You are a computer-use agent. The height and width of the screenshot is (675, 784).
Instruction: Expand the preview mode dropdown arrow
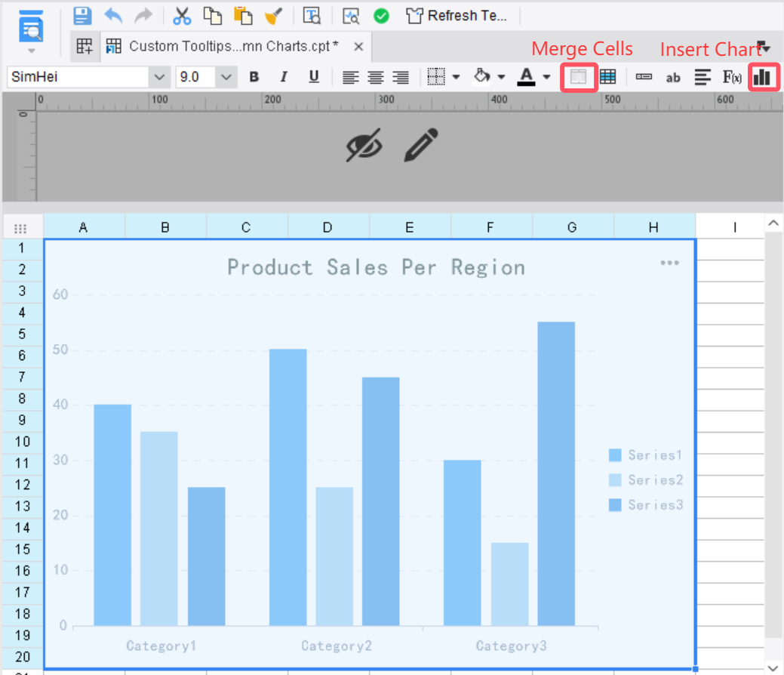coord(32,51)
